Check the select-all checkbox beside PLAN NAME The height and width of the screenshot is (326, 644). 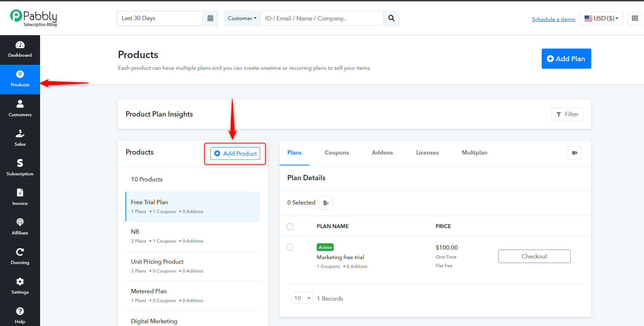click(x=290, y=227)
